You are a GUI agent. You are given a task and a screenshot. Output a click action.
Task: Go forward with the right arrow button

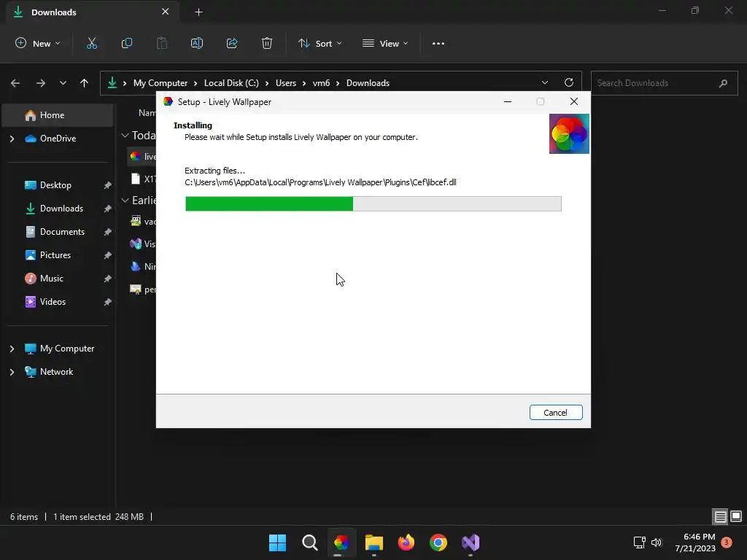(x=41, y=83)
